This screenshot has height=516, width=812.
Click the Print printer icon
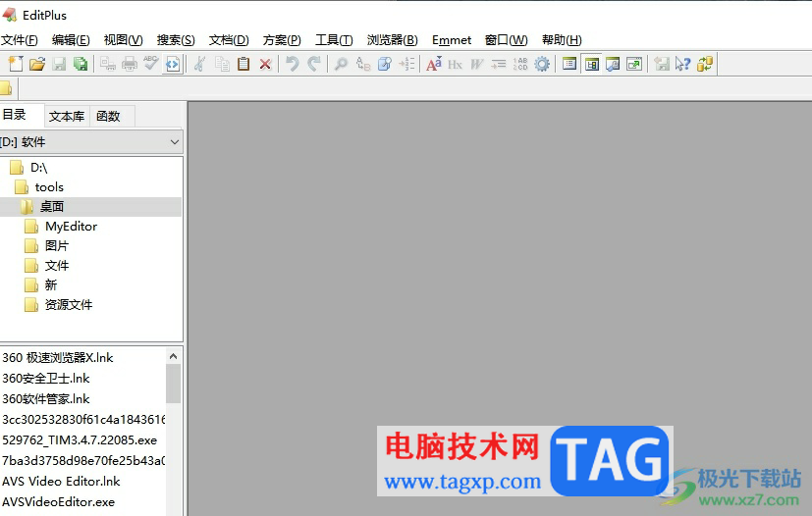130,64
